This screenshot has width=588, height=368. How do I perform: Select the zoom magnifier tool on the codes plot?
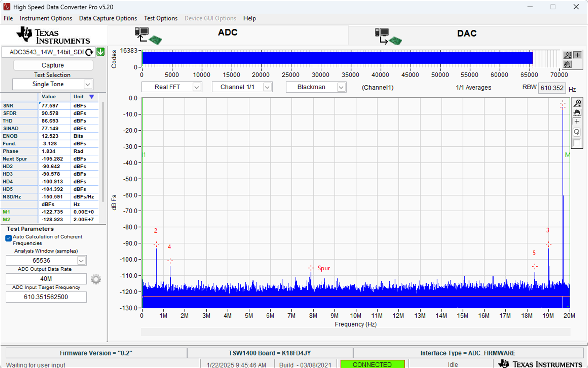pyautogui.click(x=568, y=55)
